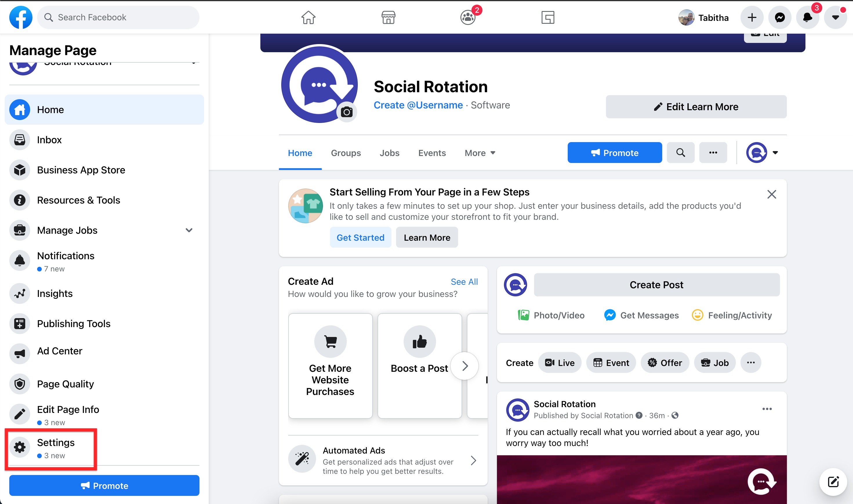Viewport: 853px width, 504px height.
Task: Click See All in Create Ad
Action: click(x=464, y=282)
